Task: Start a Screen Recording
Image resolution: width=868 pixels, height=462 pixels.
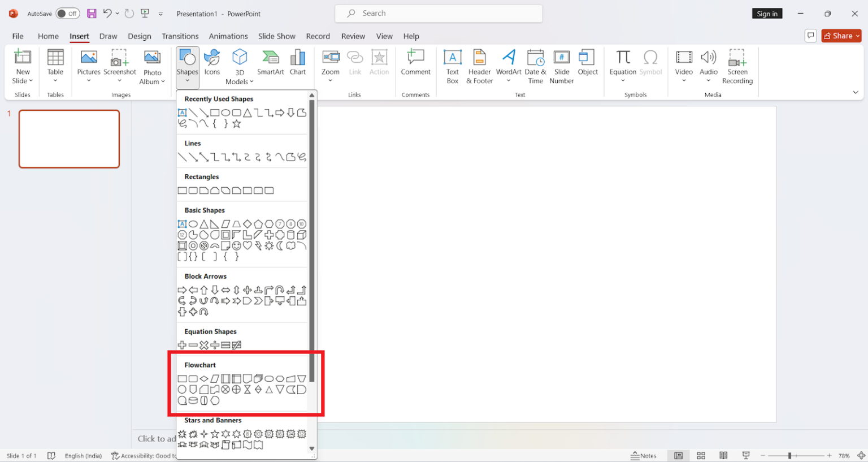Action: [737, 66]
